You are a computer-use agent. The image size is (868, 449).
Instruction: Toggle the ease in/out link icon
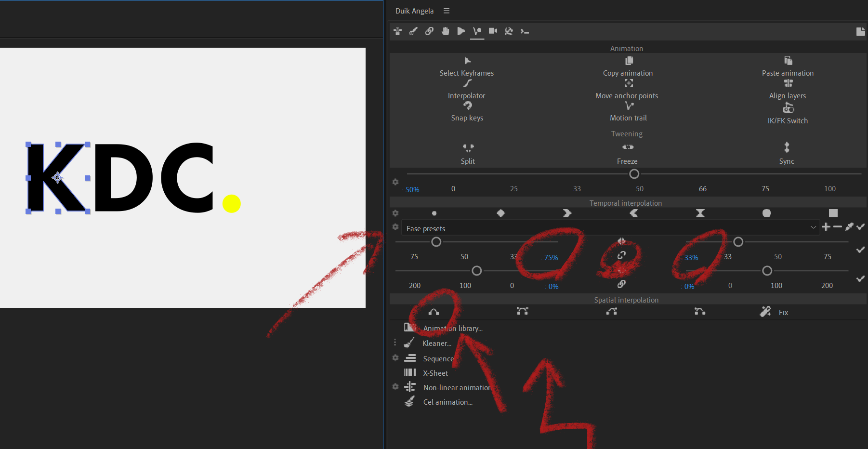[x=621, y=255]
